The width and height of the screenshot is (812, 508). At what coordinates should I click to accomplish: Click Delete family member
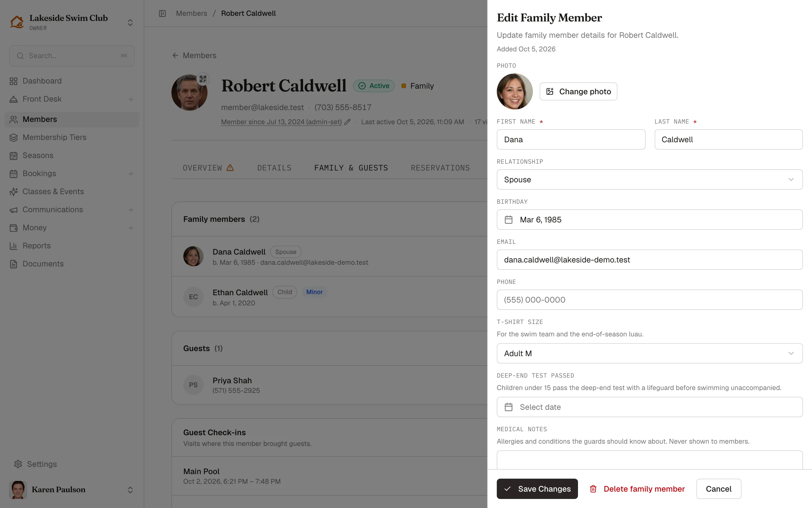637,489
